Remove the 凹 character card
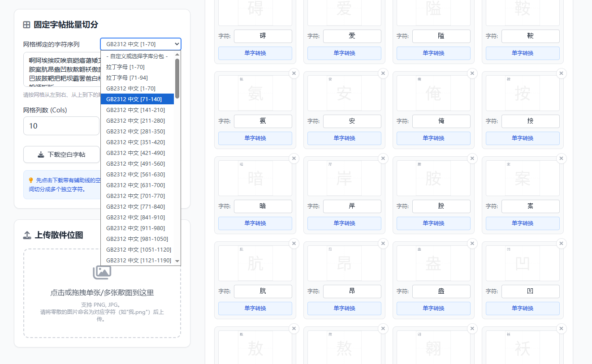This screenshot has height=364, width=592. pos(562,244)
